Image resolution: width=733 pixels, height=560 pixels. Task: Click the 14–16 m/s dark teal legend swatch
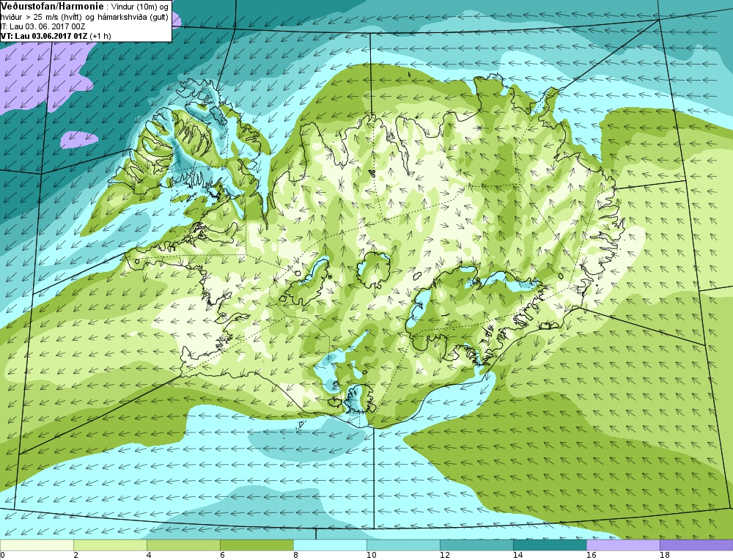[x=550, y=545]
